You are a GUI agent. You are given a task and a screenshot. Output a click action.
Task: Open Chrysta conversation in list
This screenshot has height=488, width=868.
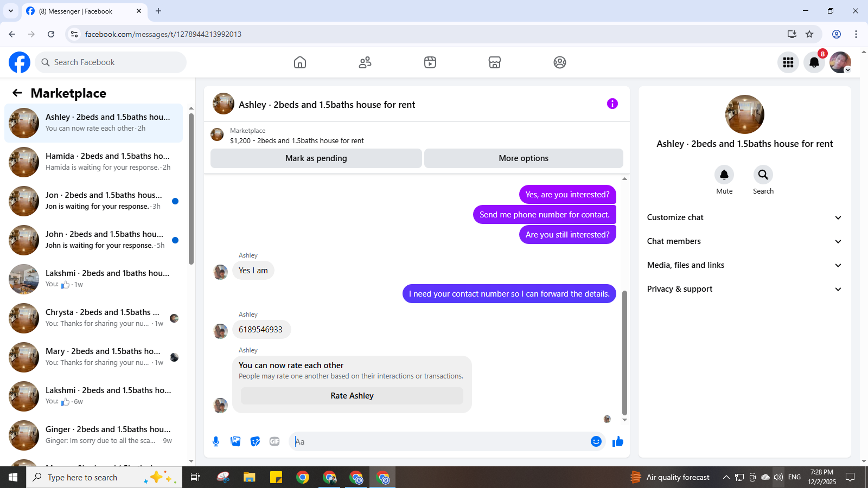pyautogui.click(x=93, y=318)
